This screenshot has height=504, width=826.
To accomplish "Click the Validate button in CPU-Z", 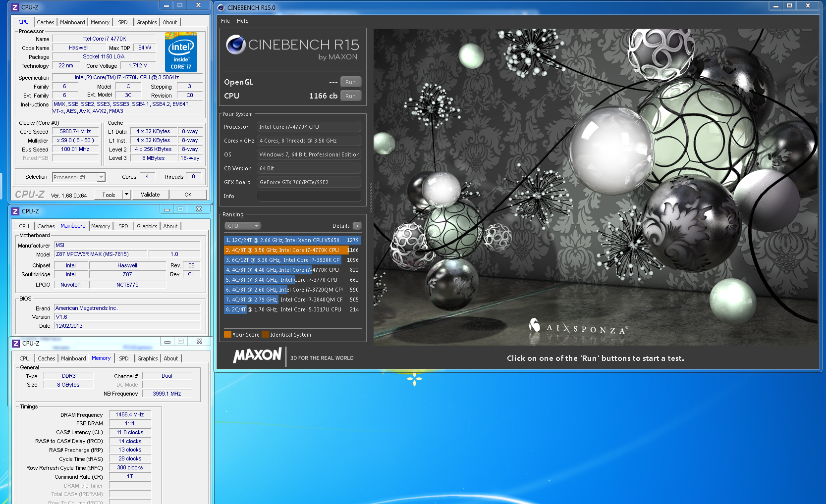I will point(150,195).
